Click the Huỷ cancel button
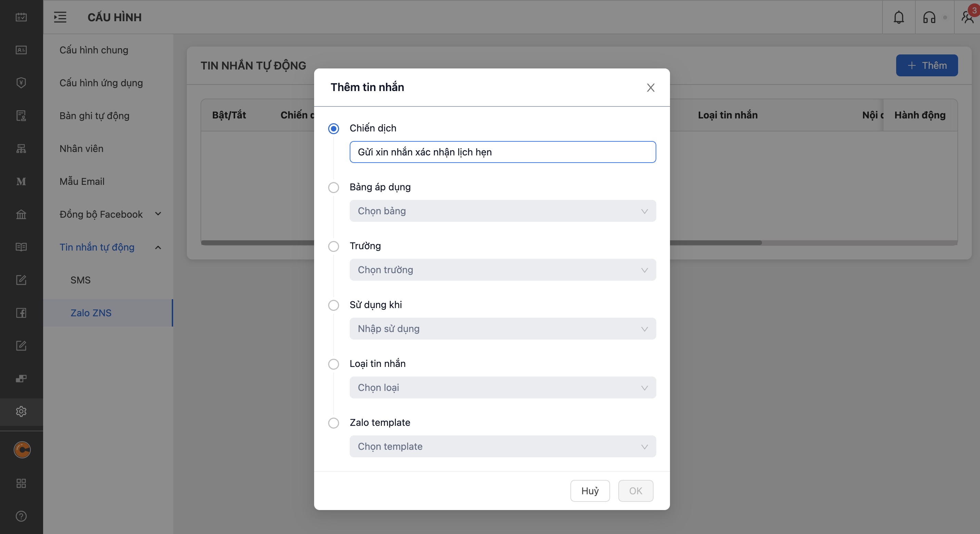 (x=590, y=491)
